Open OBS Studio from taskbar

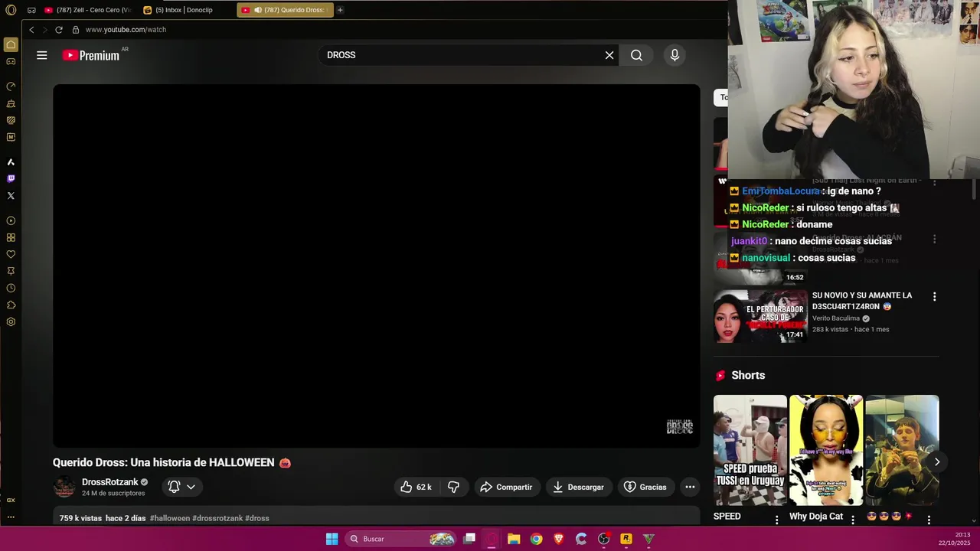click(x=603, y=539)
